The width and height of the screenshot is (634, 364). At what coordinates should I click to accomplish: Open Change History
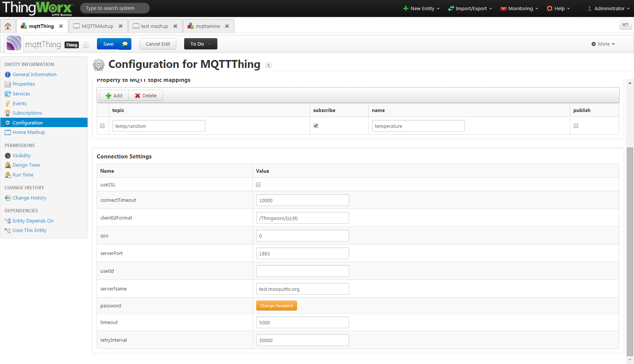click(x=29, y=198)
